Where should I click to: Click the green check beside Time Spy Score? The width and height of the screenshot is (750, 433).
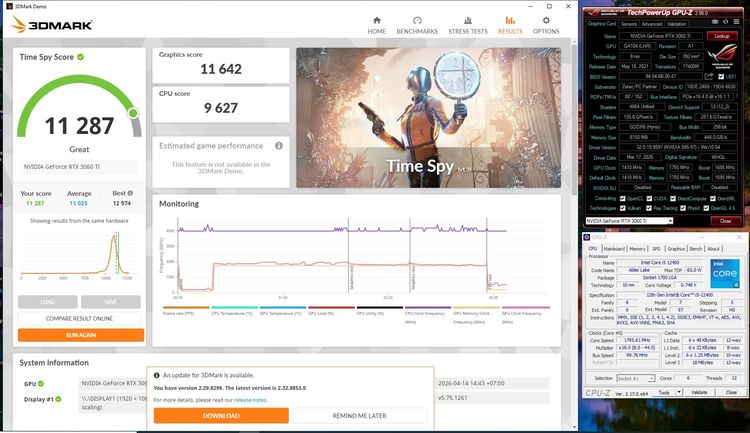tap(80, 57)
